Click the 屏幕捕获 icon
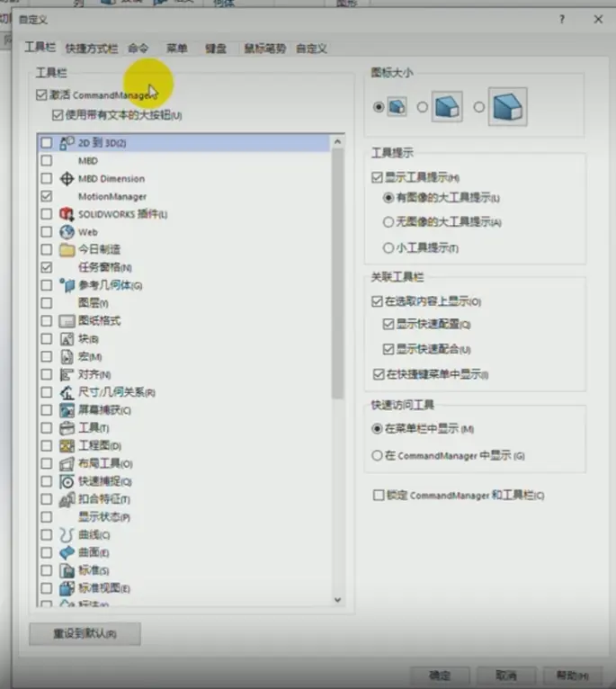616x689 pixels. tap(67, 410)
